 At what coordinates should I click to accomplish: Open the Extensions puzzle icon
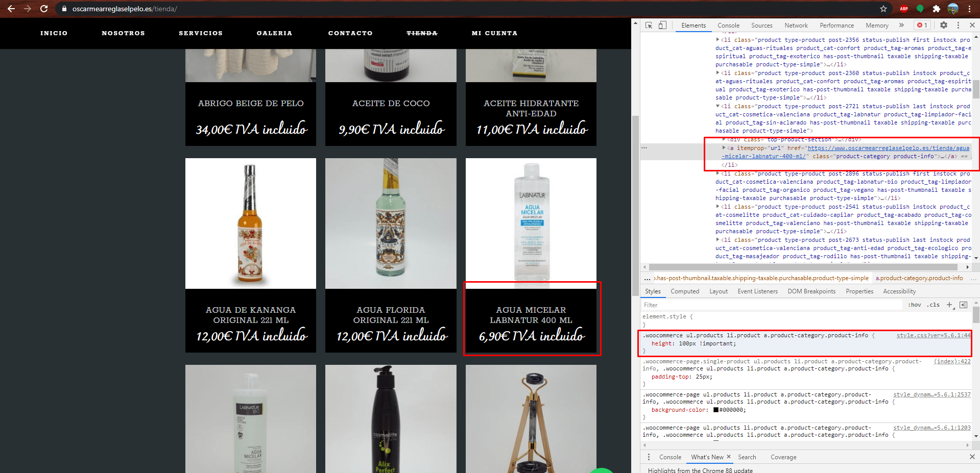936,9
